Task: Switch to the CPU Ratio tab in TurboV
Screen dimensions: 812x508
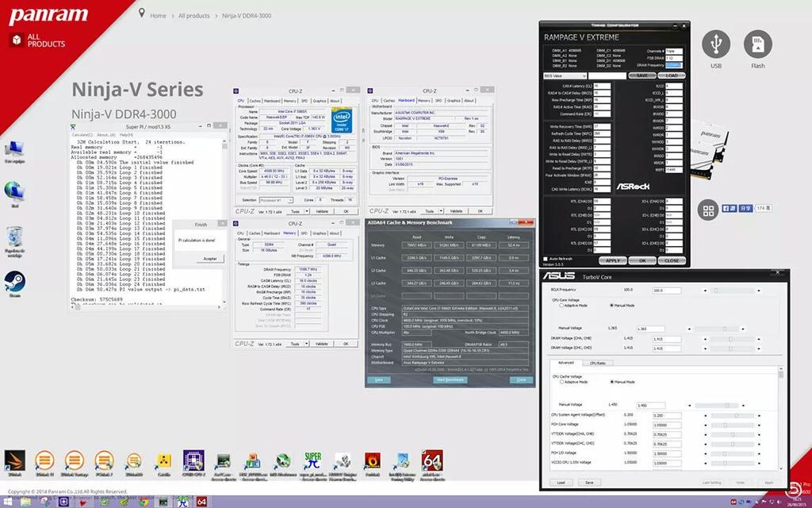Action: [598, 363]
